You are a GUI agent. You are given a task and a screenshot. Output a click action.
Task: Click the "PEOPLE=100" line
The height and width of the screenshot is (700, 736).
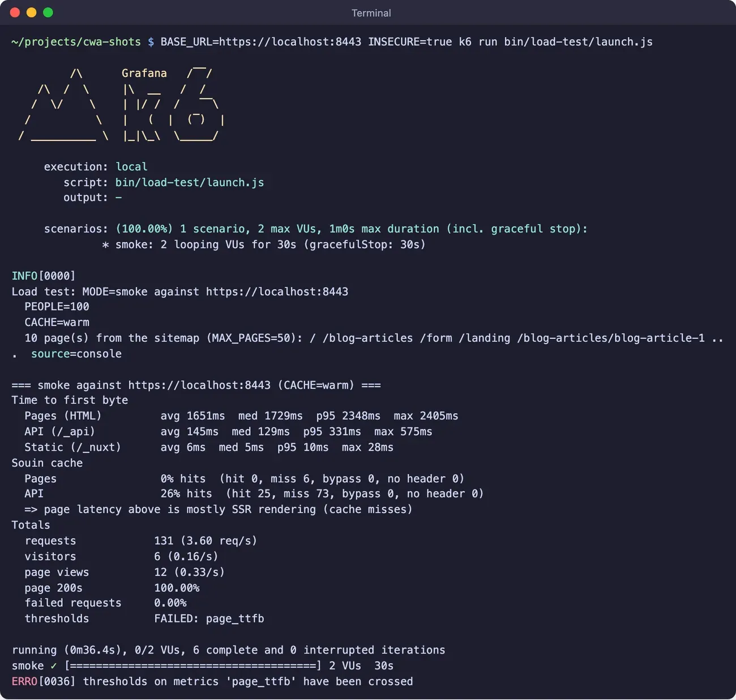point(57,307)
